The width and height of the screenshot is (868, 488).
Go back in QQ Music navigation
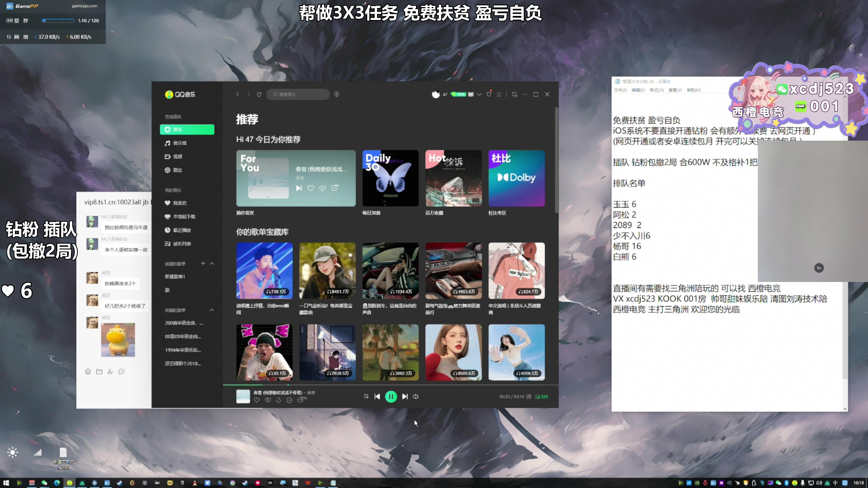coord(238,94)
